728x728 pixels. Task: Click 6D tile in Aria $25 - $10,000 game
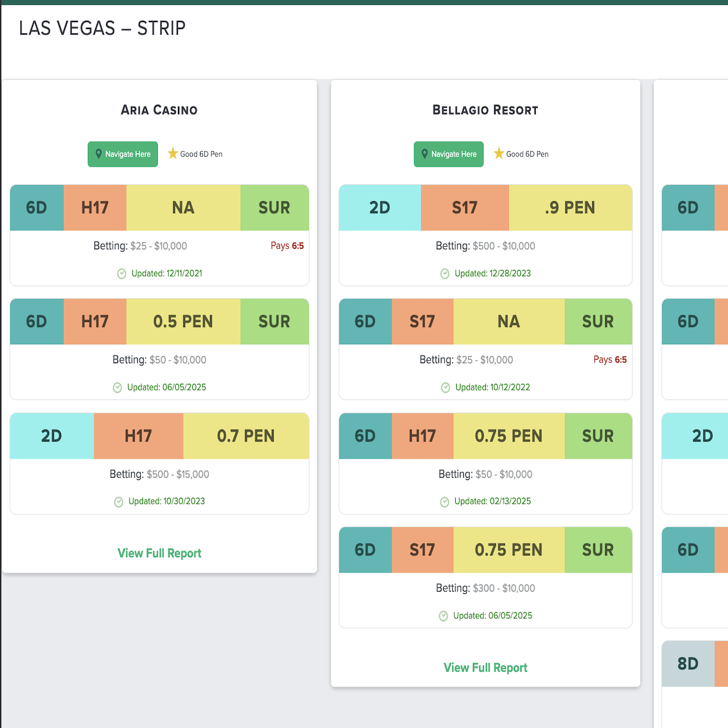click(37, 208)
